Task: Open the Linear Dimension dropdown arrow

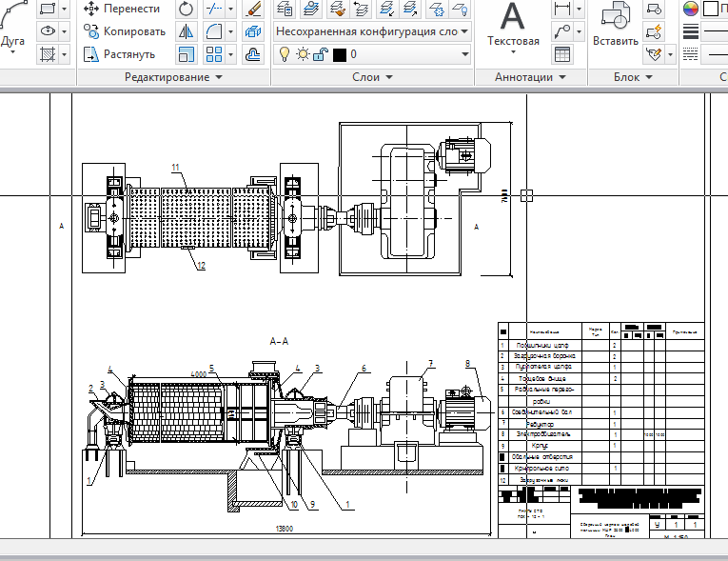Action: point(579,9)
